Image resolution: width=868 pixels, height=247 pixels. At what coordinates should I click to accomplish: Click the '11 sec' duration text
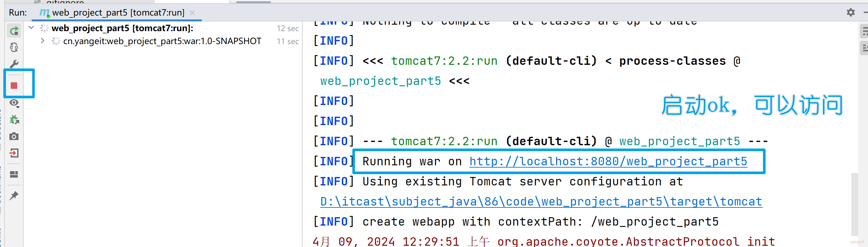[x=288, y=41]
